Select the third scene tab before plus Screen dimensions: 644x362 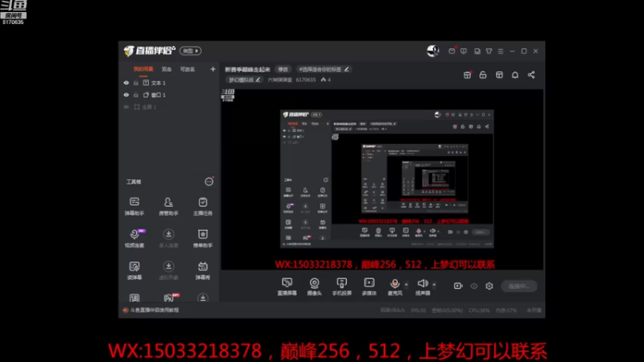tap(188, 69)
